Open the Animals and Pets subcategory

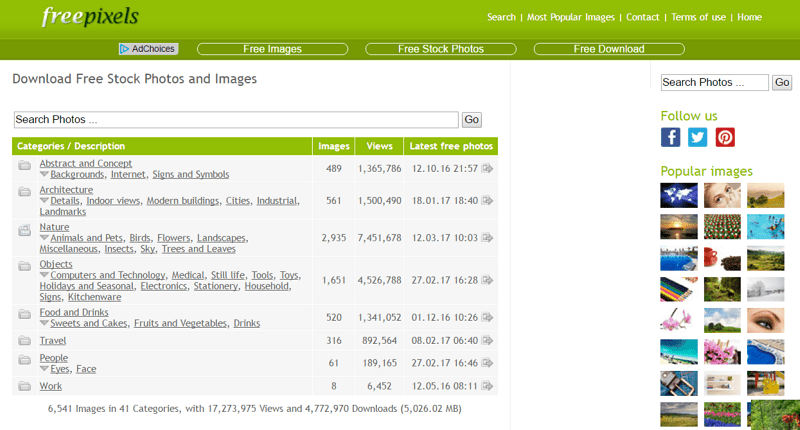86,238
